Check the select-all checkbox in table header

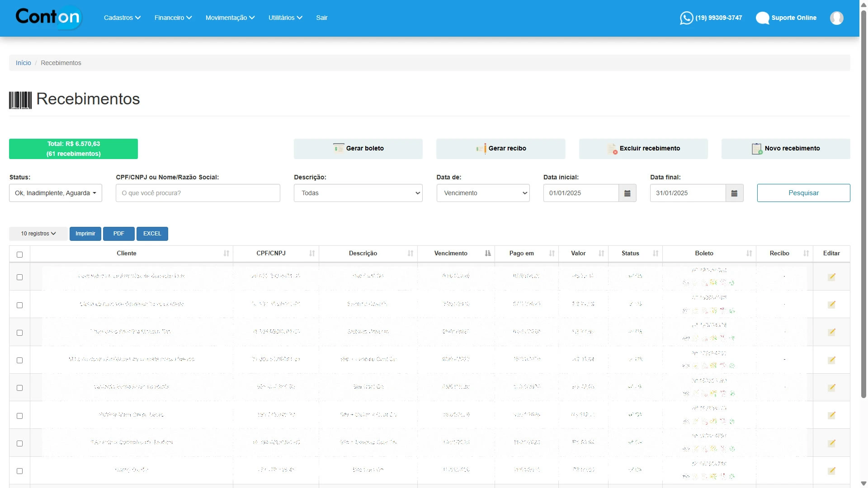pos(19,255)
